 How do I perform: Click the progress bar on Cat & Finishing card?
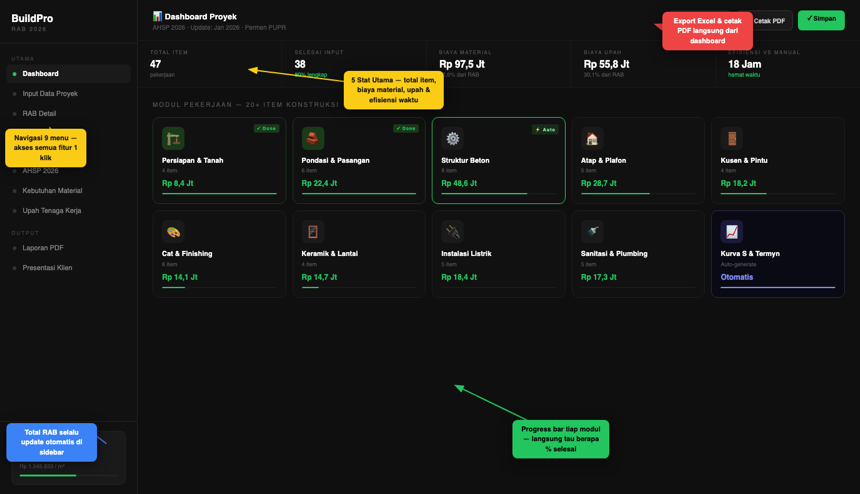219,287
